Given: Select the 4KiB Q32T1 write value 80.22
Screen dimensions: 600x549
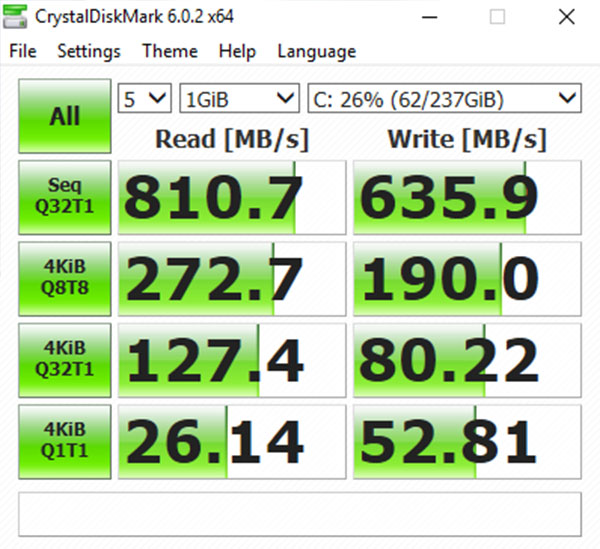Looking at the screenshot, I should tap(467, 360).
